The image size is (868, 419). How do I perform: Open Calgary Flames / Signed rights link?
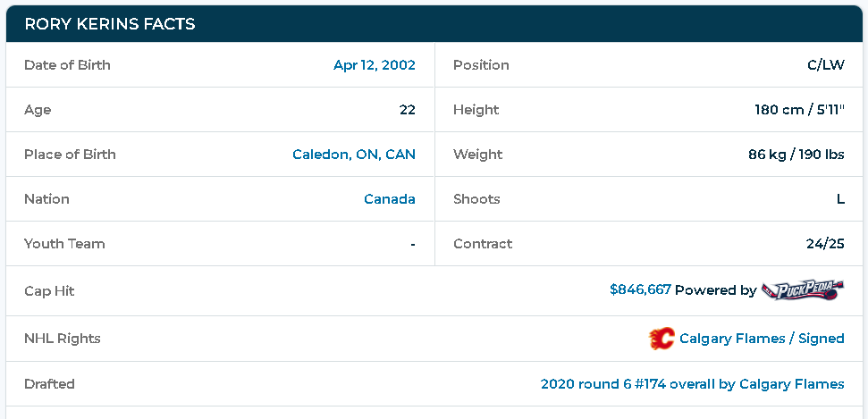(x=762, y=339)
